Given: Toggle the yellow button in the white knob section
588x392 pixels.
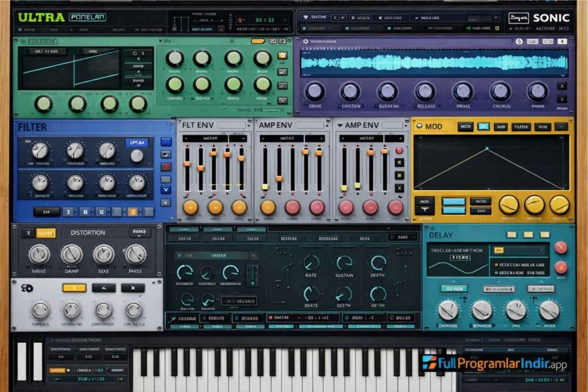Looking at the screenshot, I should pos(73,288).
